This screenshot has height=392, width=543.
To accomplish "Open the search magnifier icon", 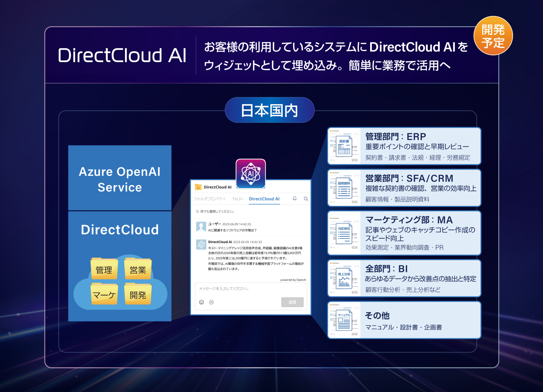I will pyautogui.click(x=306, y=199).
